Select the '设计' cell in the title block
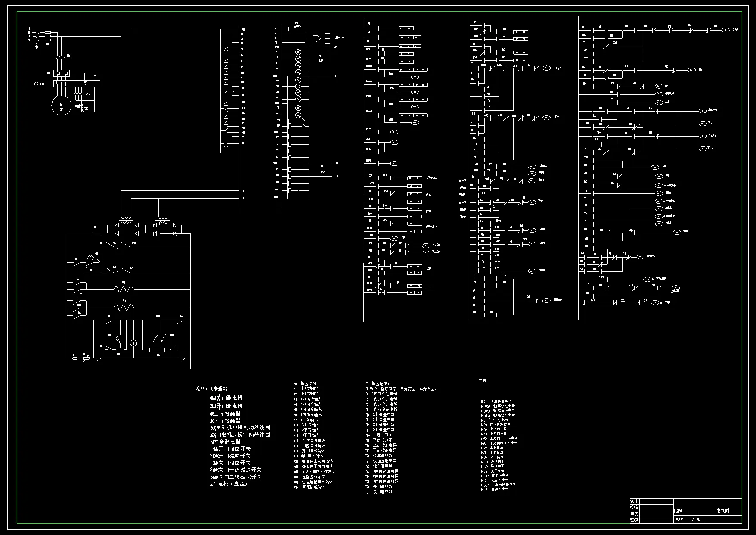 634,501
